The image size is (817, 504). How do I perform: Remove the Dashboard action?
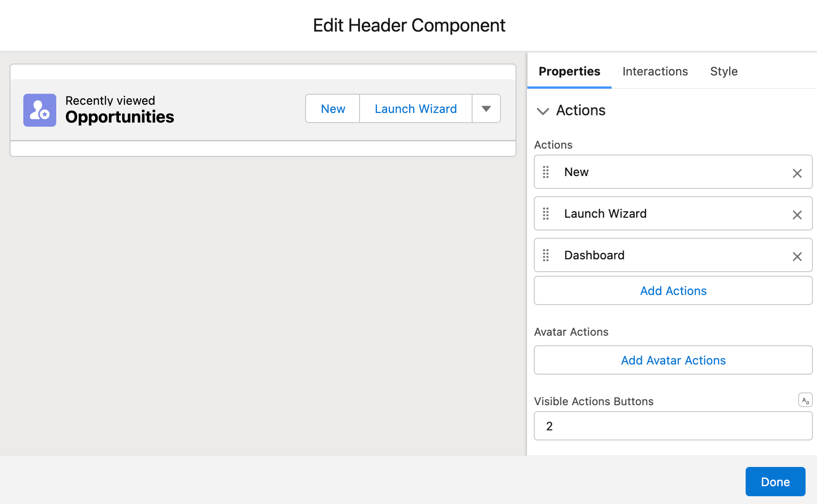point(797,257)
